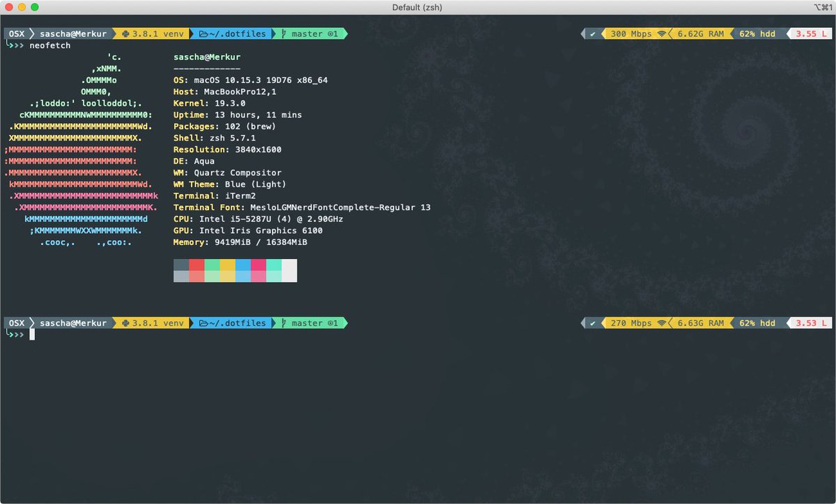Click the sascha@Merkur neofetch header line
The height and width of the screenshot is (504, 836).
click(x=207, y=57)
